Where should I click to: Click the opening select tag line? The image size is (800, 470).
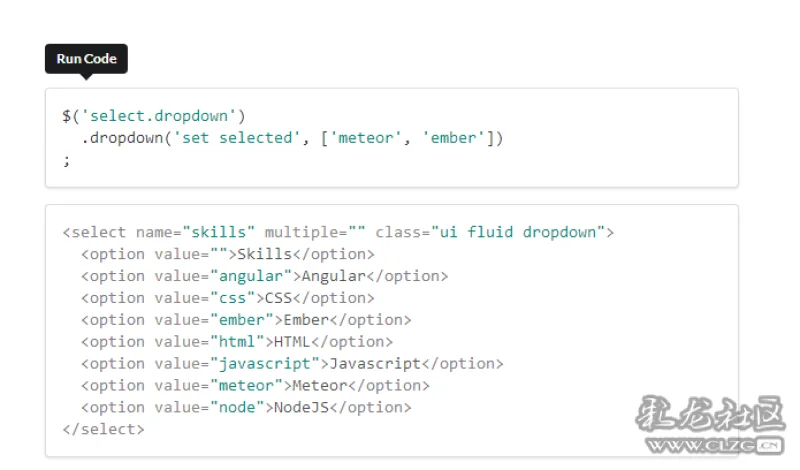(x=338, y=232)
